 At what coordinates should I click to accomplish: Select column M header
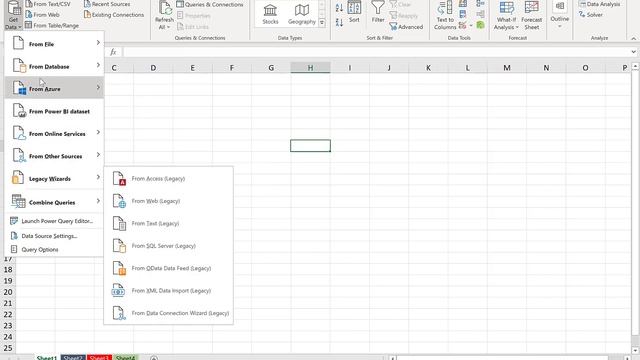(x=507, y=68)
